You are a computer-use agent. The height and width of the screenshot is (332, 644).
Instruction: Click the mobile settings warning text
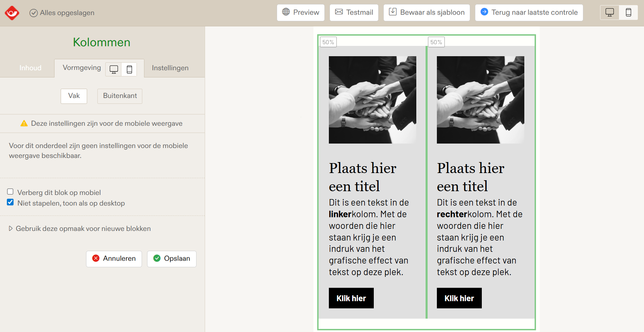coord(107,123)
